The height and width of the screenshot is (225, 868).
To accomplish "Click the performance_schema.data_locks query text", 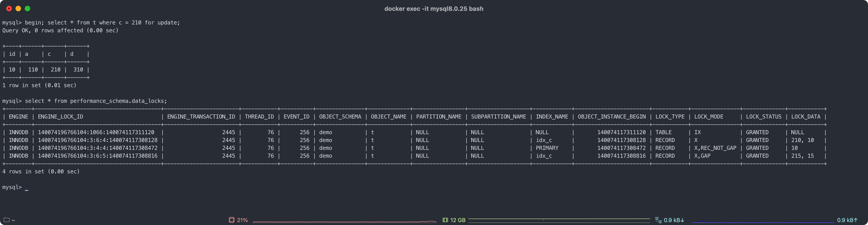I will click(118, 101).
